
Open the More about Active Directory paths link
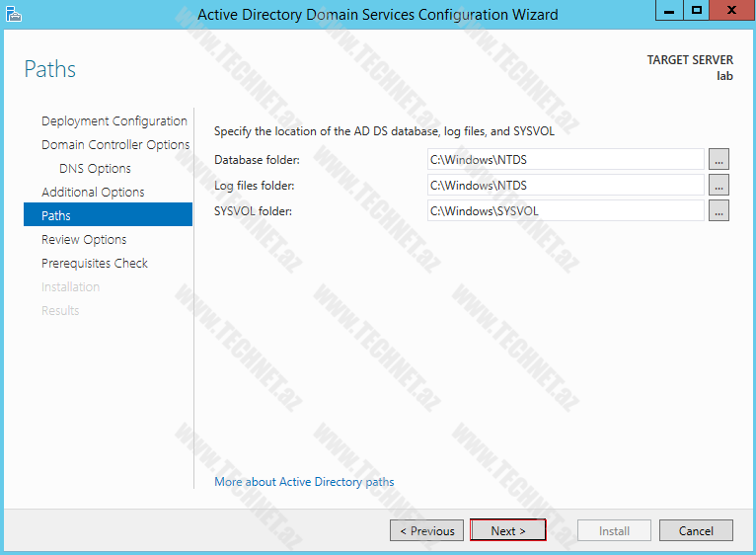[x=304, y=482]
